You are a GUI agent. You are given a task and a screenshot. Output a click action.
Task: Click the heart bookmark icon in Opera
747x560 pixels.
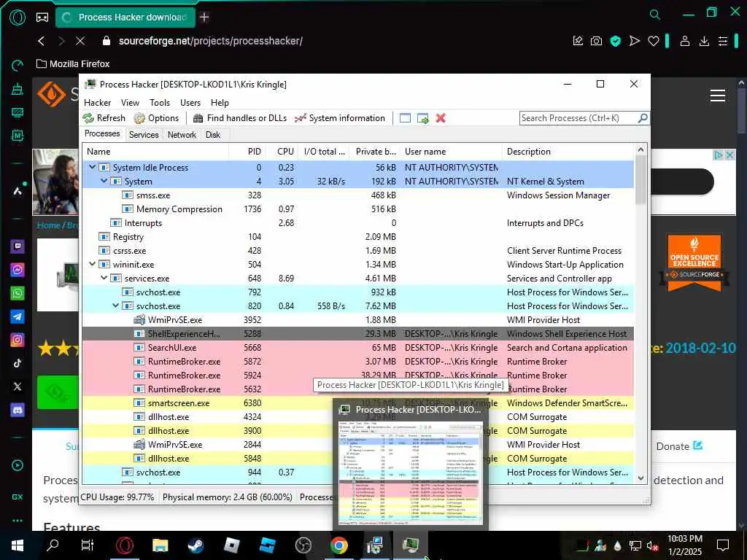click(x=654, y=41)
